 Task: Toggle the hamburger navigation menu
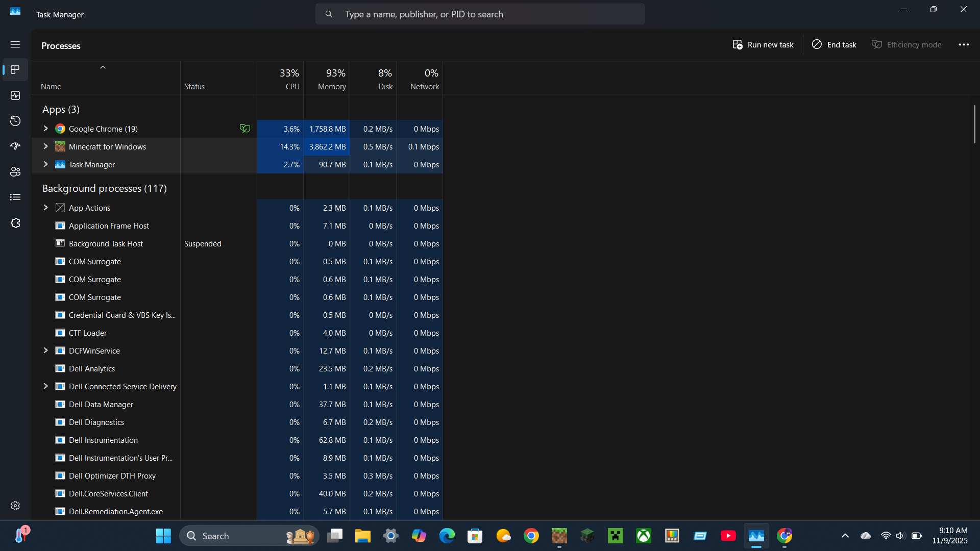click(15, 44)
